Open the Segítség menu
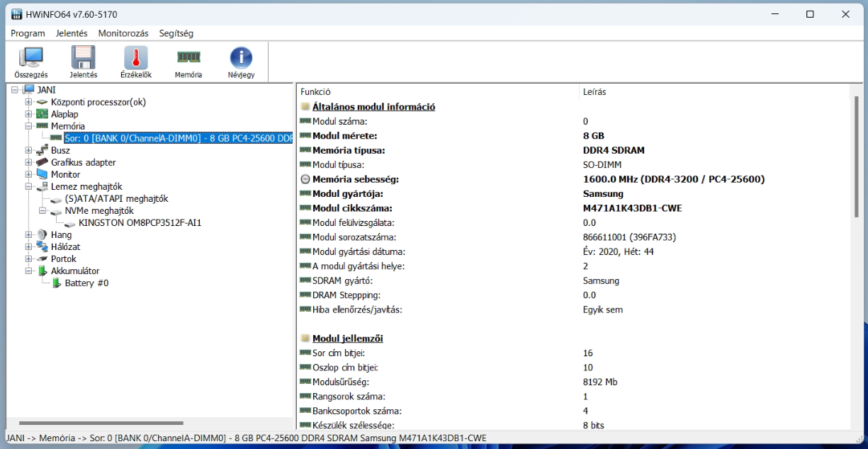 [176, 33]
